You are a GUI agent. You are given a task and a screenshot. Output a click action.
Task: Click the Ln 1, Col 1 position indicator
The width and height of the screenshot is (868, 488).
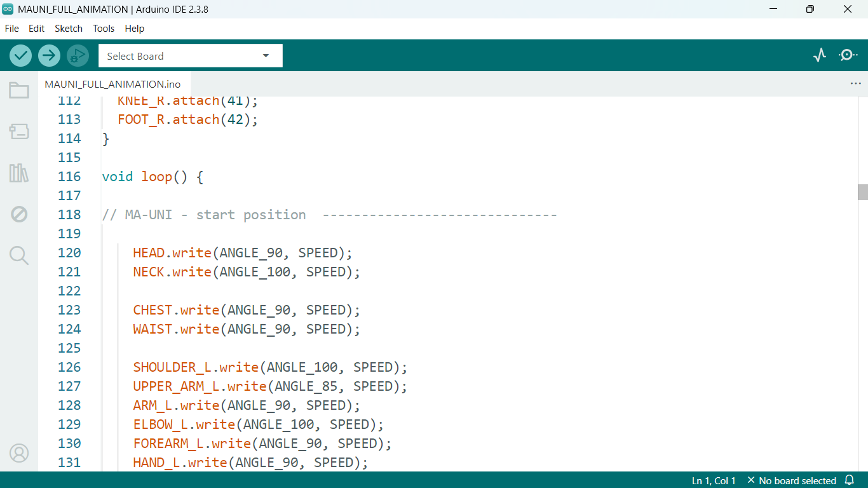tap(714, 480)
